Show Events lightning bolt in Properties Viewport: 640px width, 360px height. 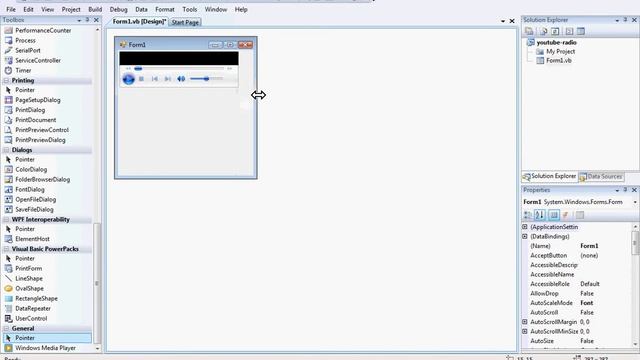point(566,215)
